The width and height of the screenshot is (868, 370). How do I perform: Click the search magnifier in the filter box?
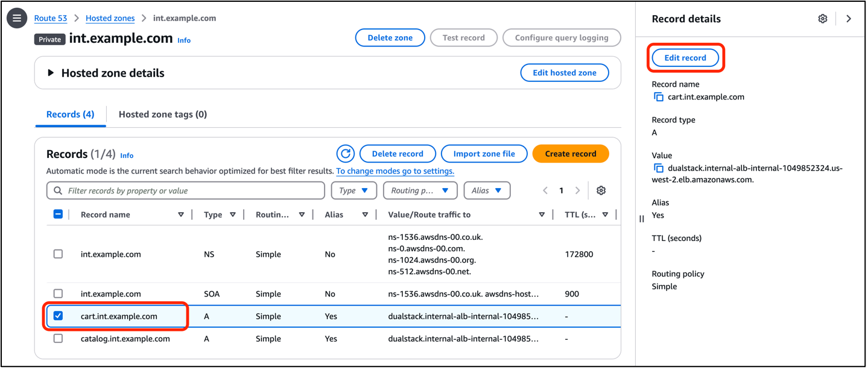click(x=58, y=190)
